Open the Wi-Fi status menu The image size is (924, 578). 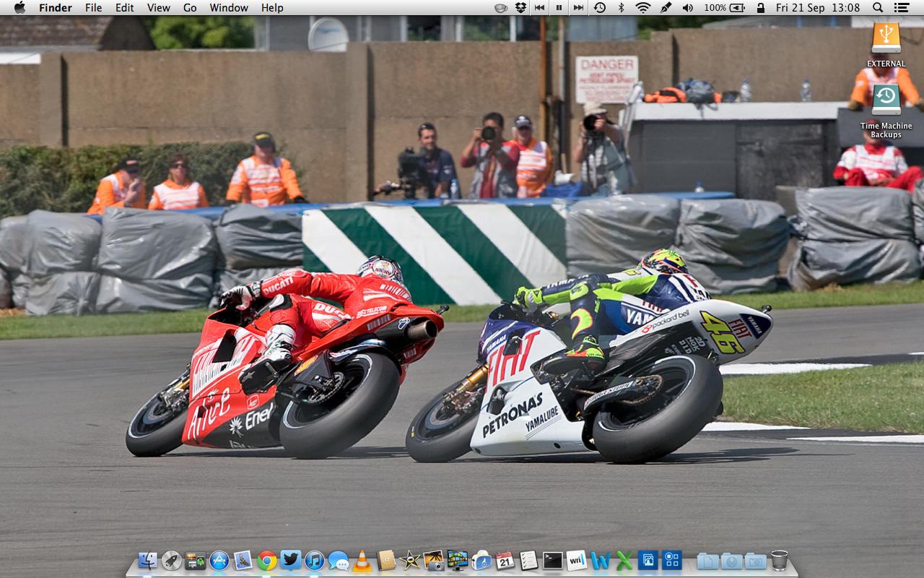click(x=642, y=8)
